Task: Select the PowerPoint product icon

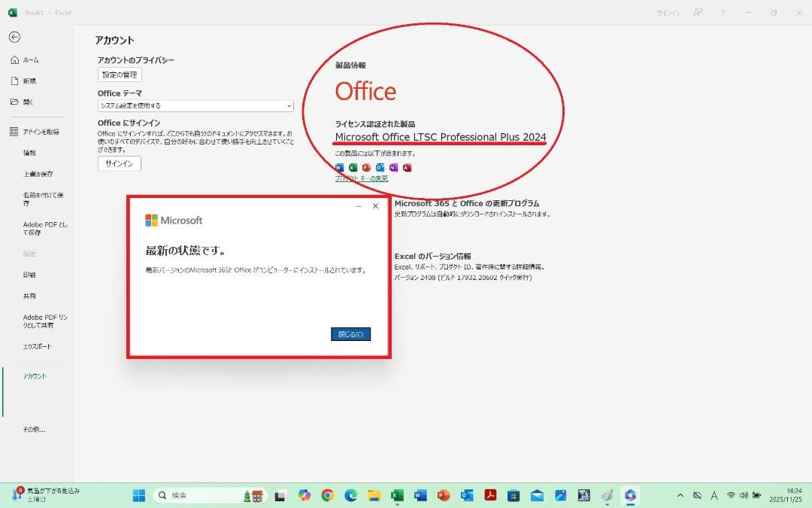Action: pos(366,167)
